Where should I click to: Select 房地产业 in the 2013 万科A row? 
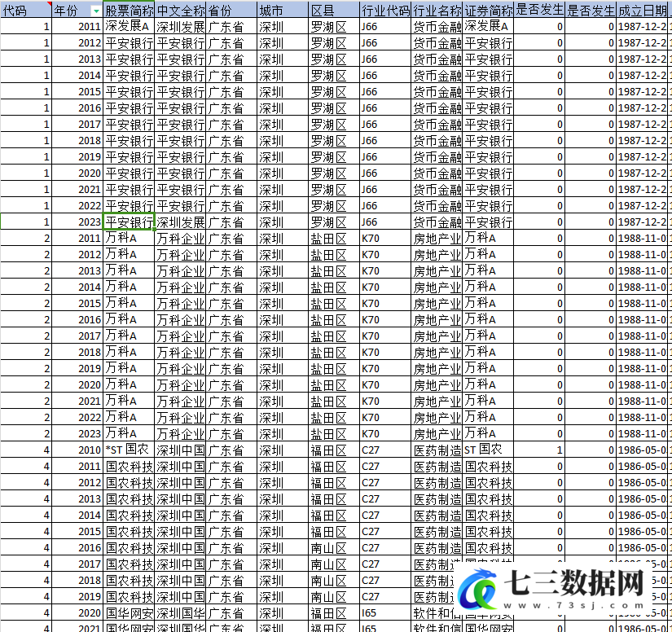(437, 270)
